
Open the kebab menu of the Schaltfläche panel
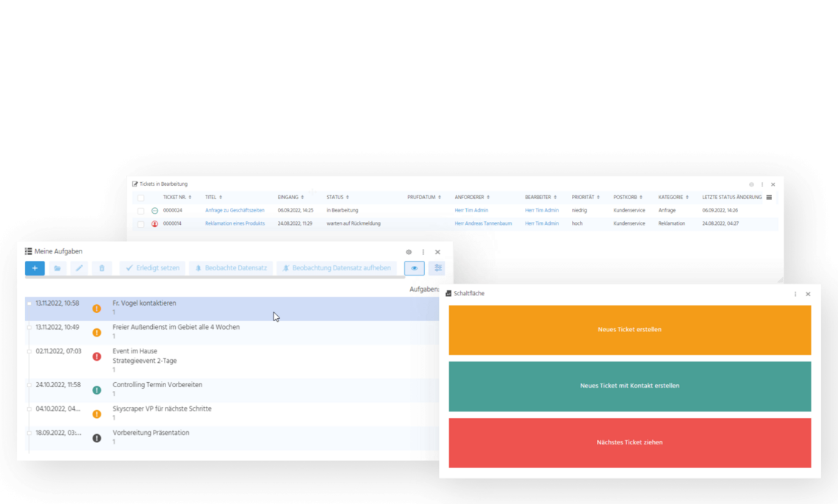point(795,293)
